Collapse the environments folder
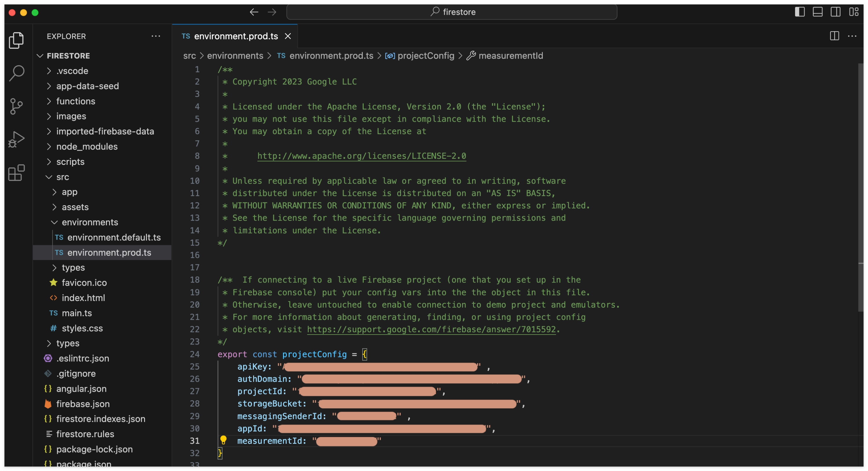The height and width of the screenshot is (471, 868). (x=90, y=222)
